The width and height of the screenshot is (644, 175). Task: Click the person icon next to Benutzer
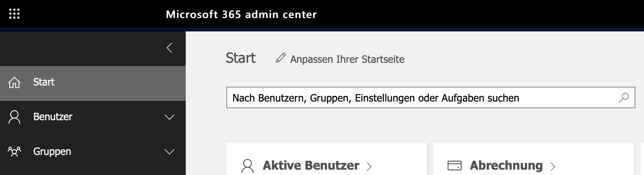14,117
